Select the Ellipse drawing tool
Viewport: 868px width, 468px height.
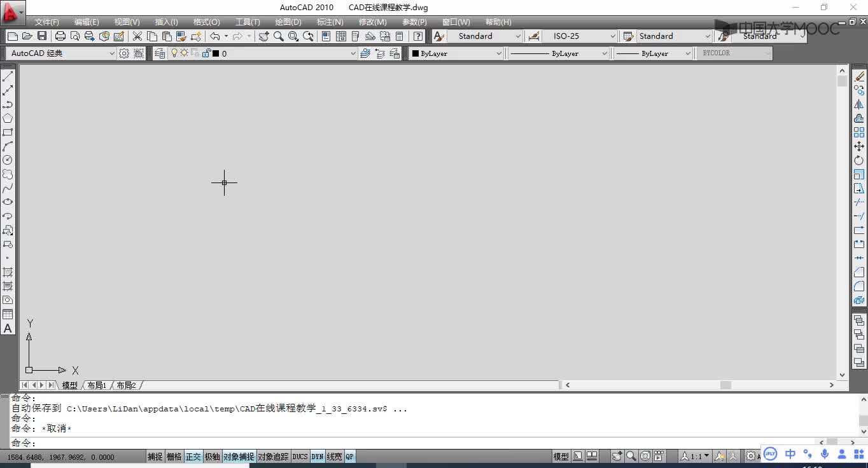[x=8, y=202]
